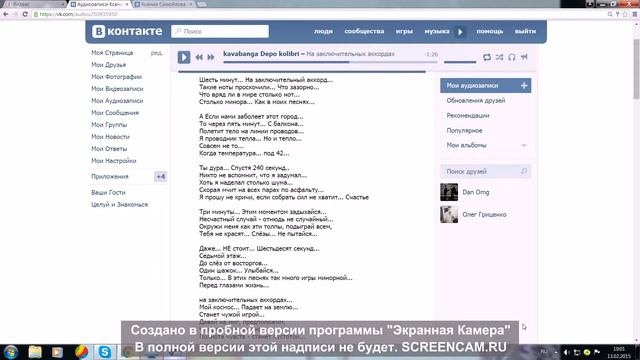This screenshot has width=640, height=360.
Task: Open Мои Группы
Action: pos(109,125)
